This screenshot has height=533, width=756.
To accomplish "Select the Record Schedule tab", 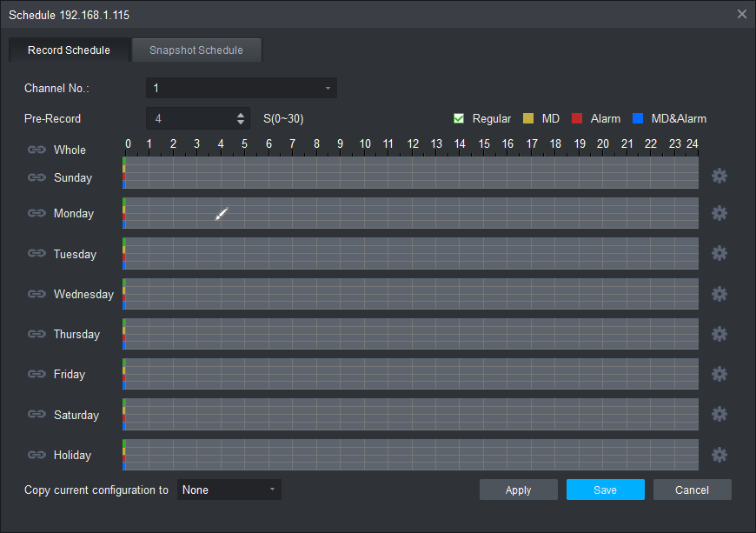I will (x=70, y=50).
